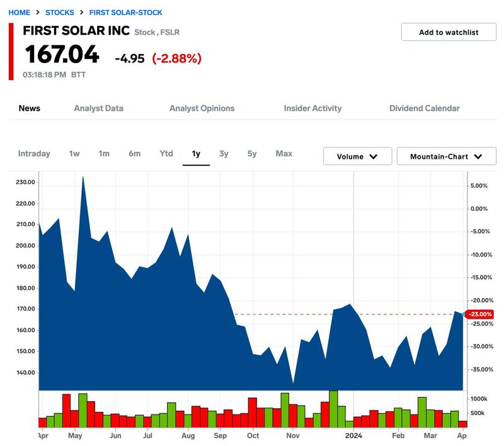This screenshot has height=446, width=504.
Task: Click the Stock, FSLR ticker label
Action: [x=157, y=33]
